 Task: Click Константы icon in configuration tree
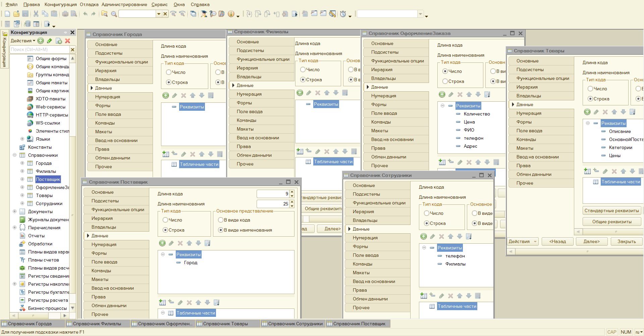point(22,147)
